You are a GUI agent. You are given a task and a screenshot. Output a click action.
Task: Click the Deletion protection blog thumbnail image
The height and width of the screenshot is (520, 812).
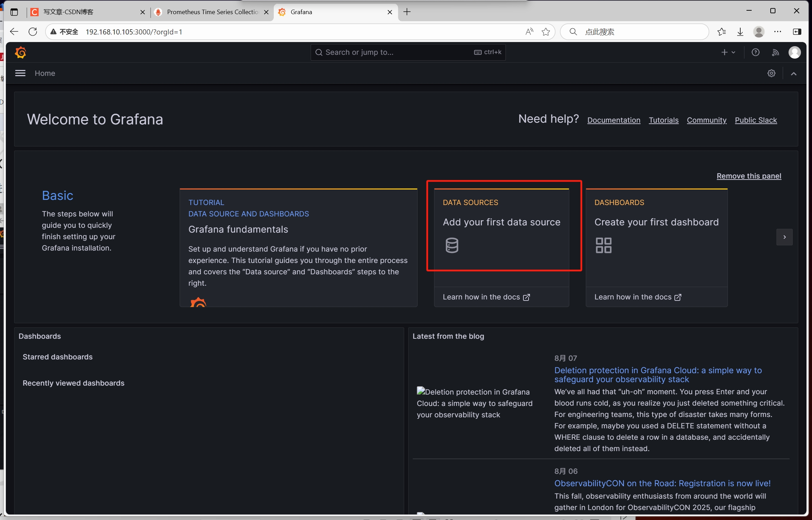coord(475,403)
